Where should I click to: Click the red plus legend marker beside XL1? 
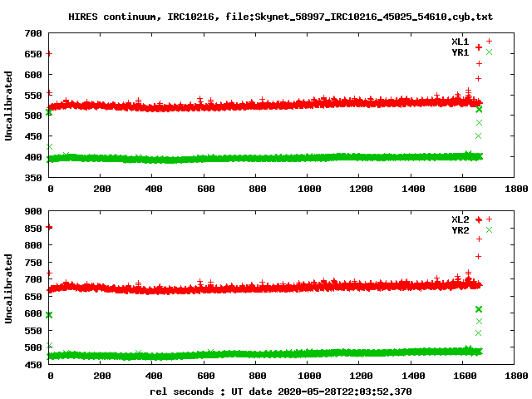[489, 41]
